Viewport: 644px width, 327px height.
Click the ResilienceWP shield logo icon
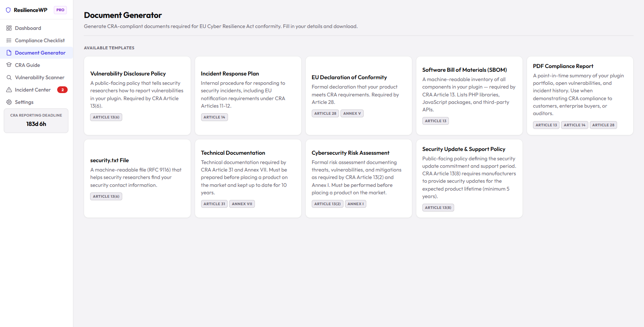[x=8, y=10]
